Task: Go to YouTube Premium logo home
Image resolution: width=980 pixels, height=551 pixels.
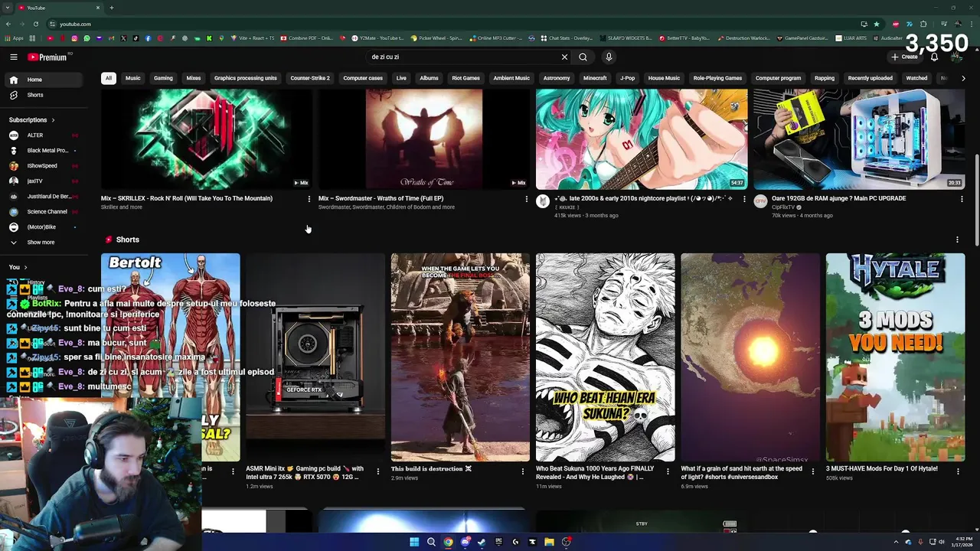Action: coord(47,57)
